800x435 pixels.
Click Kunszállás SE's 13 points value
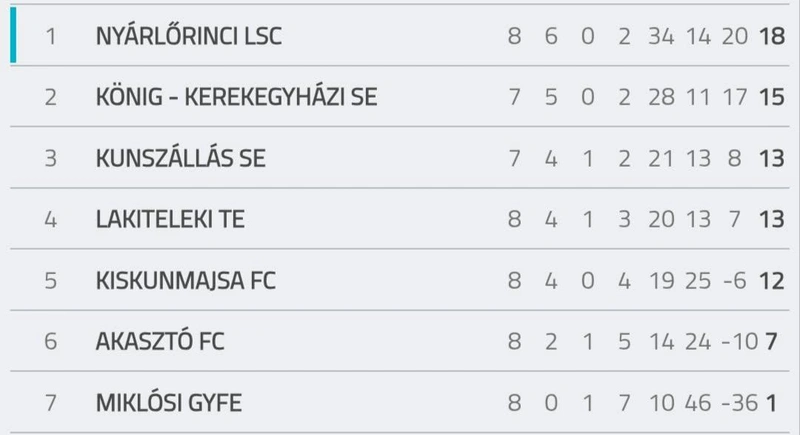tap(772, 159)
